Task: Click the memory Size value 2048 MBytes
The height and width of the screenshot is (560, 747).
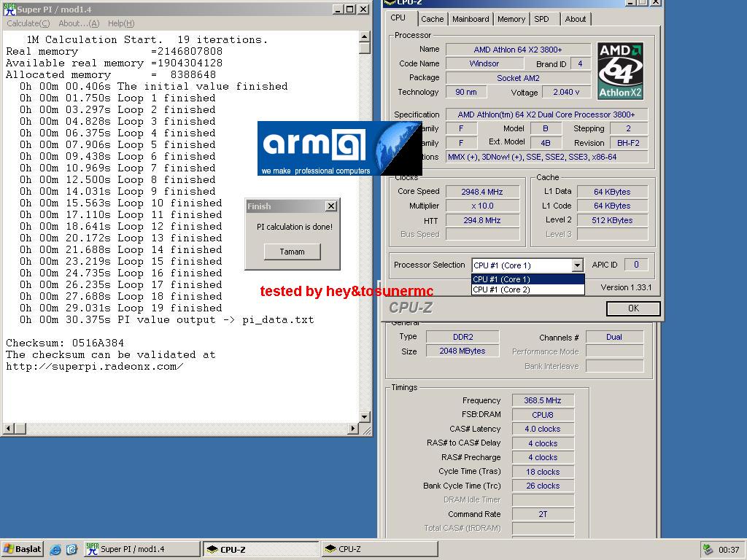Action: 462,351
